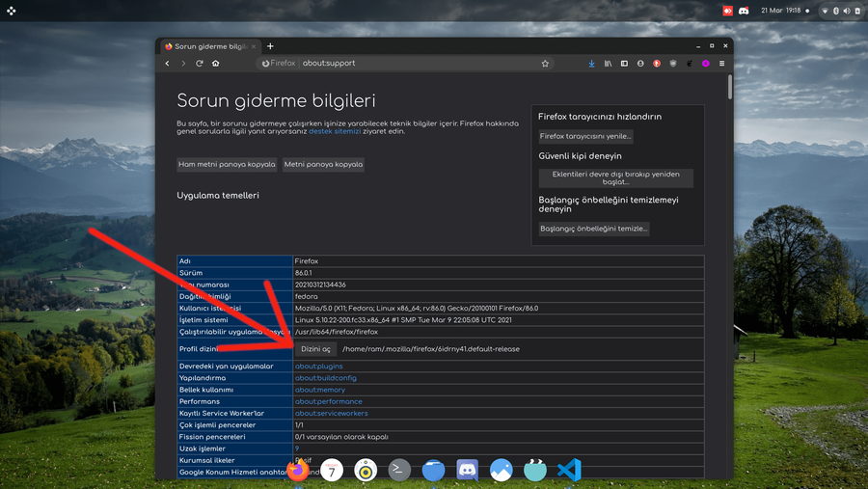Open the image viewer in the dock
868x489 pixels.
click(x=501, y=470)
